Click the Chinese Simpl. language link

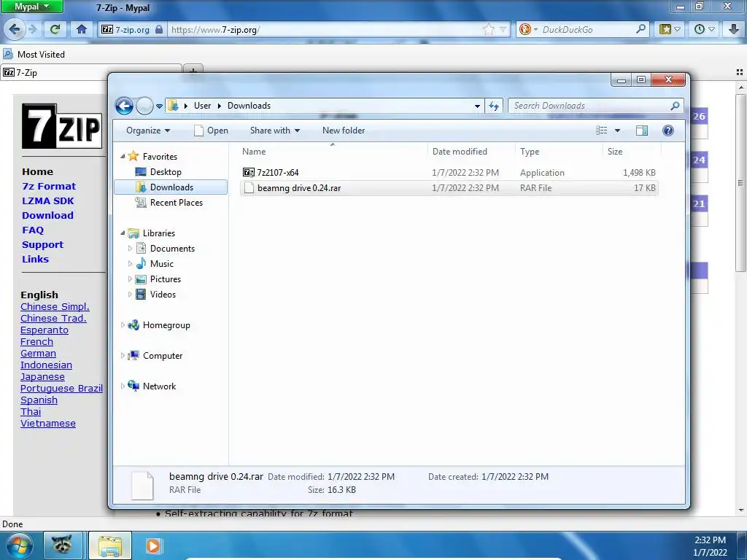(x=55, y=307)
